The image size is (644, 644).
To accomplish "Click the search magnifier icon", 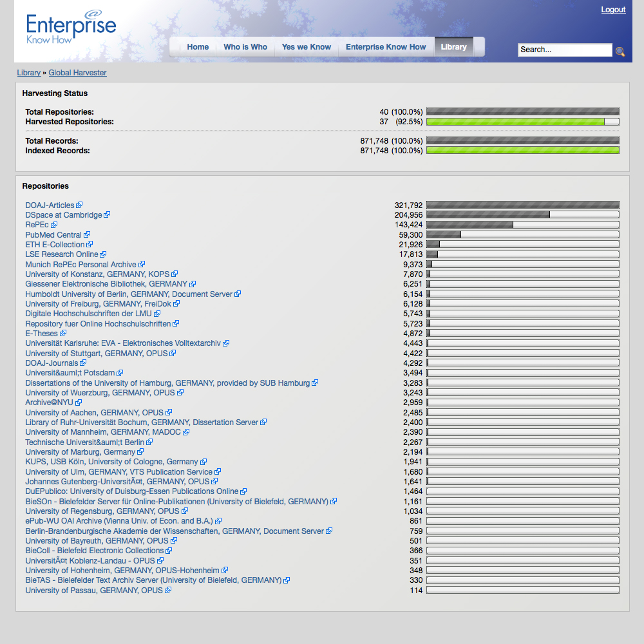I will (x=620, y=52).
